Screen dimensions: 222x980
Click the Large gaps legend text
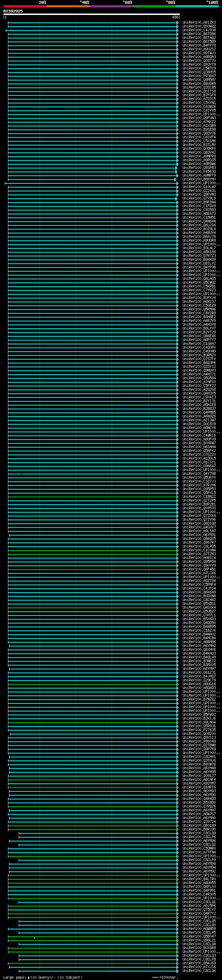pyautogui.click(x=43, y=977)
